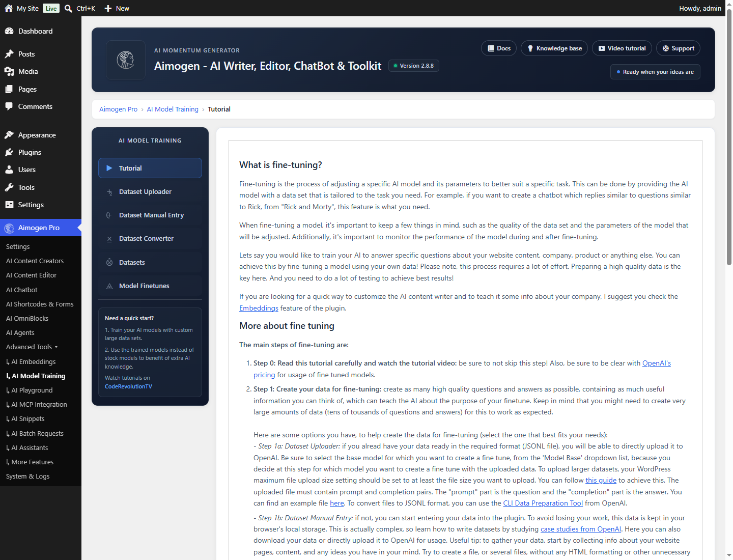Click the page vertical scrollbar thumb

pyautogui.click(x=729, y=136)
